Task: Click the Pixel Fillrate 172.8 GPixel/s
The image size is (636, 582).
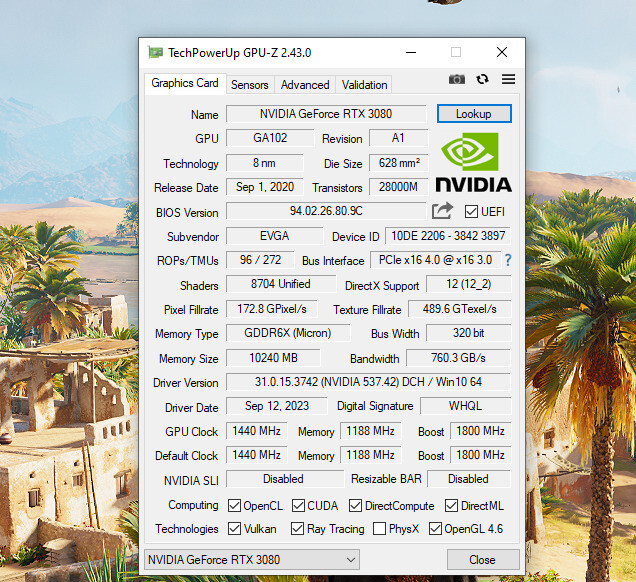Action: tap(272, 309)
